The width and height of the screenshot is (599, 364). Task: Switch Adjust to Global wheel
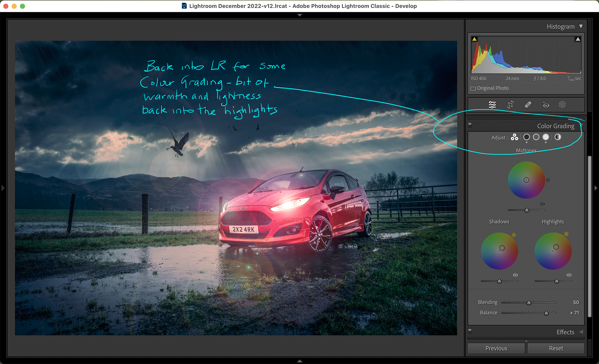[558, 137]
